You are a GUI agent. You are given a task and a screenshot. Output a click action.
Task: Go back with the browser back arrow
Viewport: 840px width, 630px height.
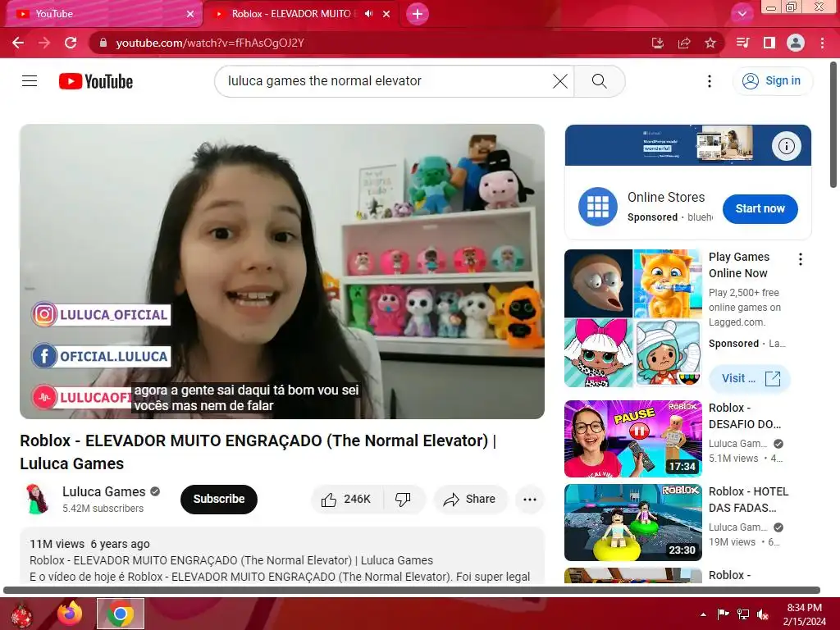(18, 43)
